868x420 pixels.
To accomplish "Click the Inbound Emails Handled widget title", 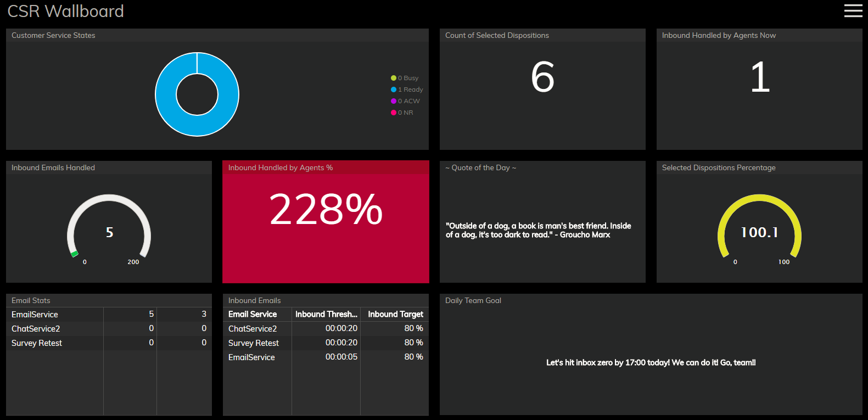I will coord(53,167).
